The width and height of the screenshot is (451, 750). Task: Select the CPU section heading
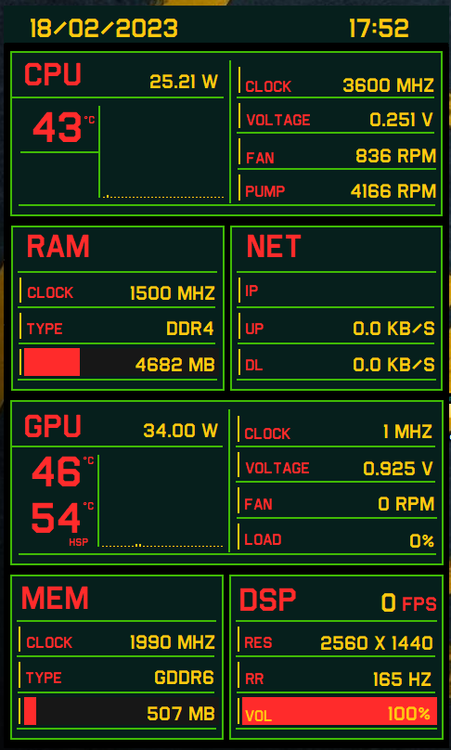53,75
